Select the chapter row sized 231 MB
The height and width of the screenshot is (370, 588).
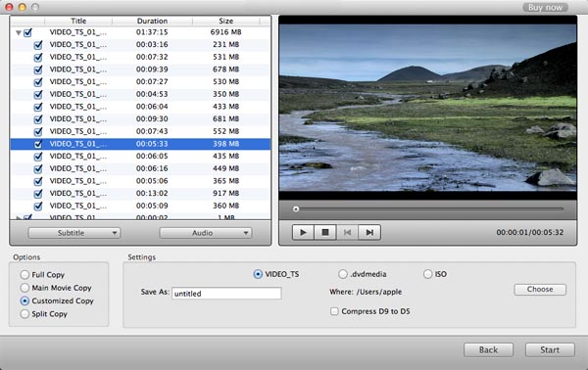click(x=140, y=45)
